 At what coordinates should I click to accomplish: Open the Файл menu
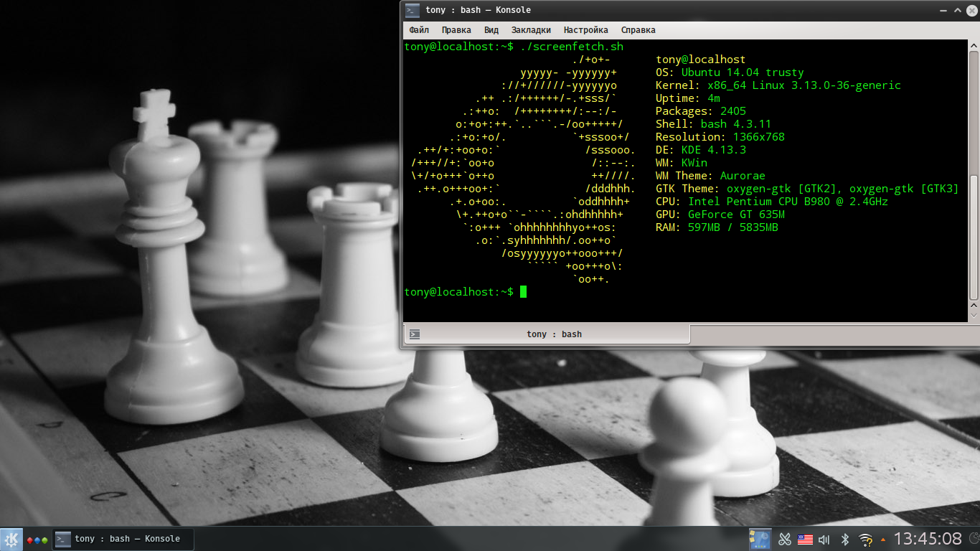pos(419,30)
